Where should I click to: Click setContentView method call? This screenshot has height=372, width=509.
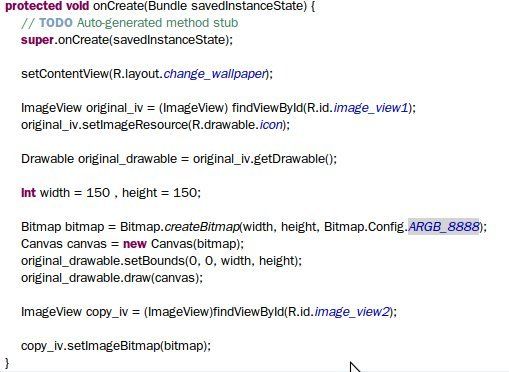coord(65,74)
